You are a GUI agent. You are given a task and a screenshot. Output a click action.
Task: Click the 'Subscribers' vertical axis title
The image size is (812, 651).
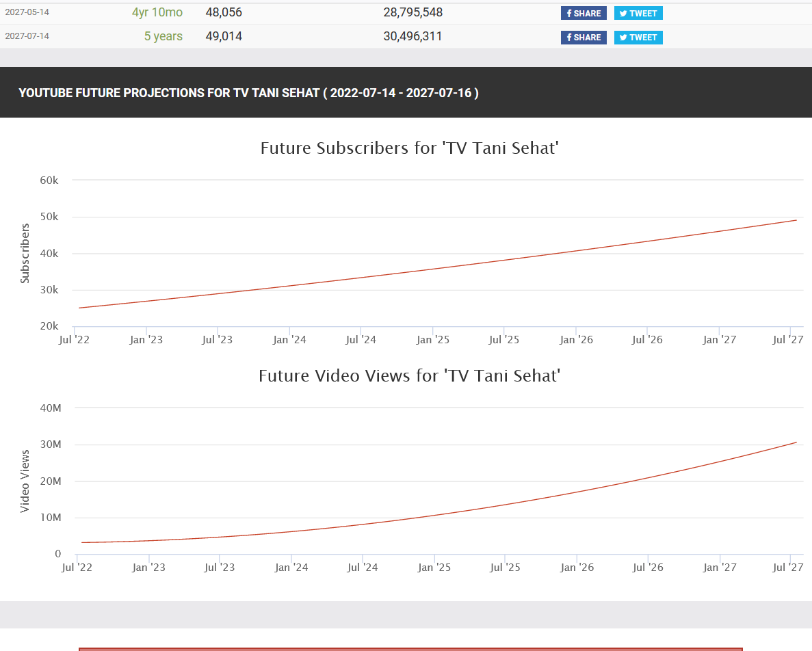[x=25, y=253]
